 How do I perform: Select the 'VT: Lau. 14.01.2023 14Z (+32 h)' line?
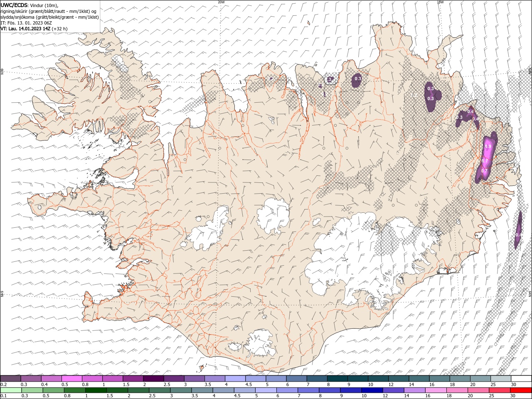point(34,29)
